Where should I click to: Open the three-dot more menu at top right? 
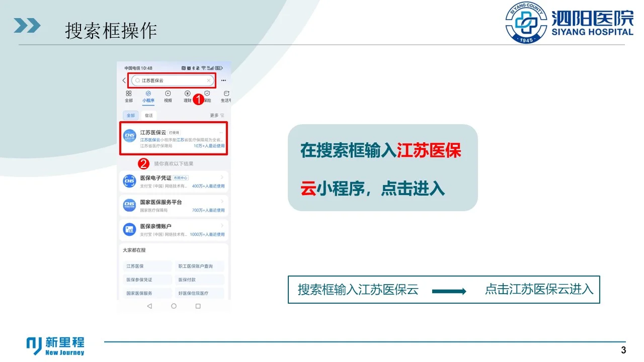[x=223, y=80]
